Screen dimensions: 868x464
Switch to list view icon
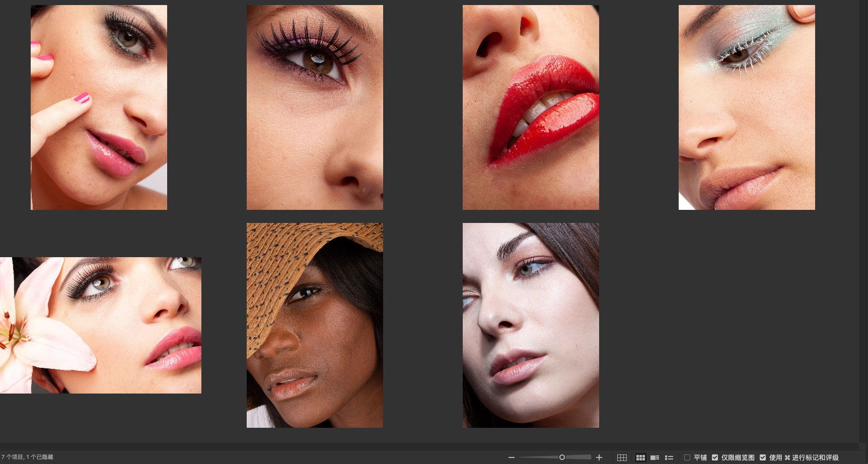[669, 457]
